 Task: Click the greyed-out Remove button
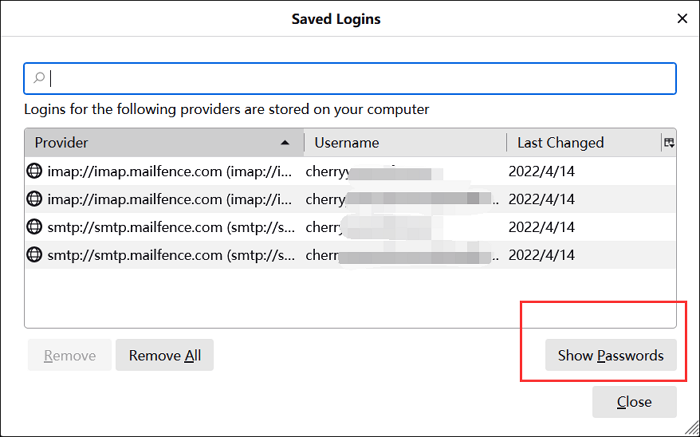[68, 355]
